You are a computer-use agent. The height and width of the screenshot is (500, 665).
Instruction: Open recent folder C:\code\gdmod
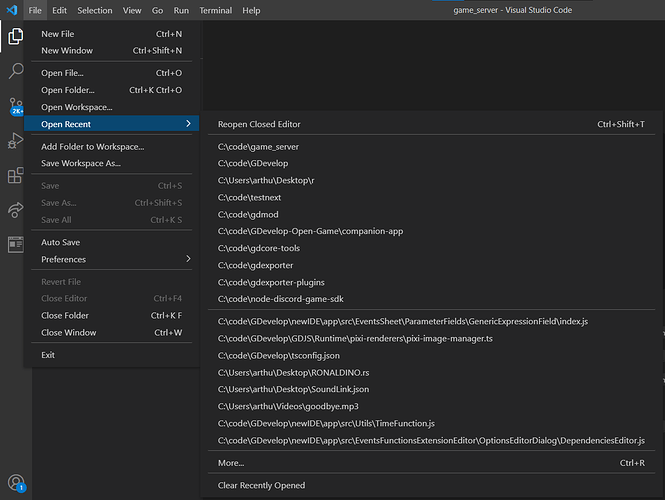tap(431, 214)
